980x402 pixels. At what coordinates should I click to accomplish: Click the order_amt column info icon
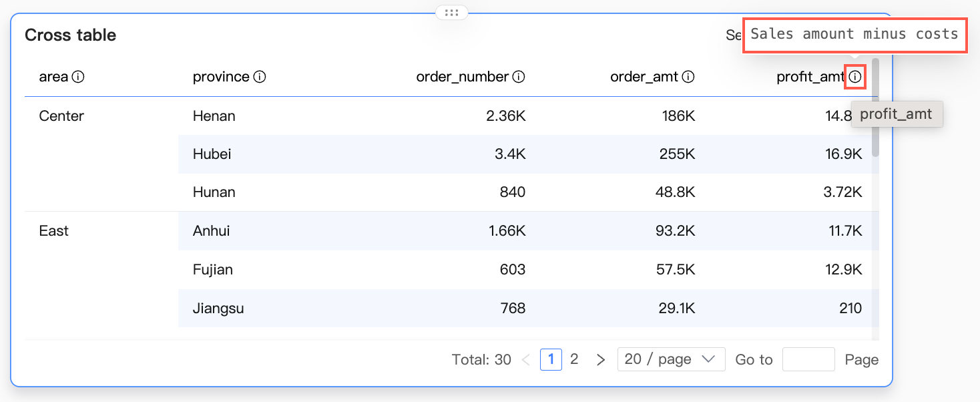coord(688,77)
